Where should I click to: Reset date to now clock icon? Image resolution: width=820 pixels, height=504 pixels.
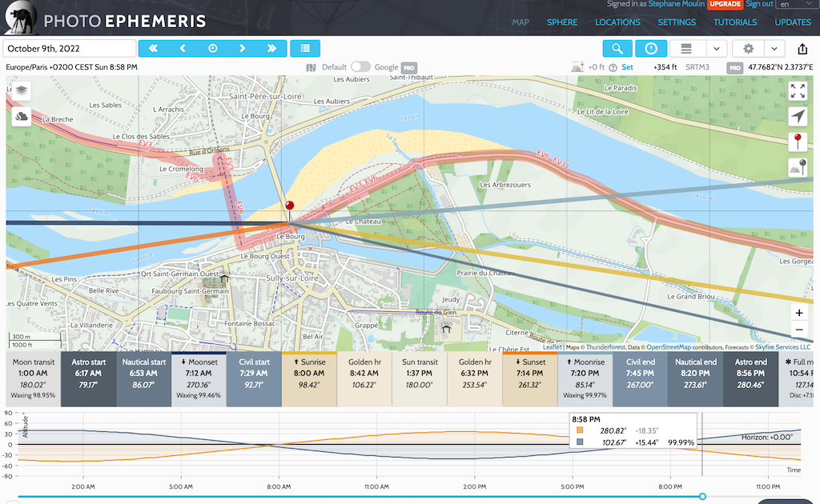click(x=212, y=49)
